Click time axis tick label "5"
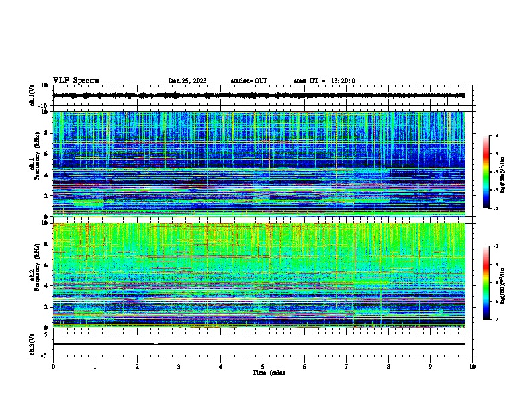Screen dimensions: 532x411 click(x=263, y=367)
